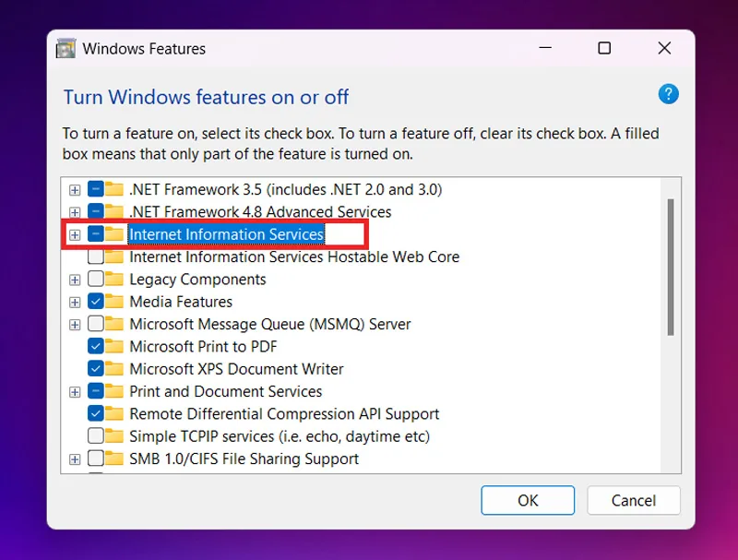
Task: Select Simple TCPIP services label
Action: (280, 436)
